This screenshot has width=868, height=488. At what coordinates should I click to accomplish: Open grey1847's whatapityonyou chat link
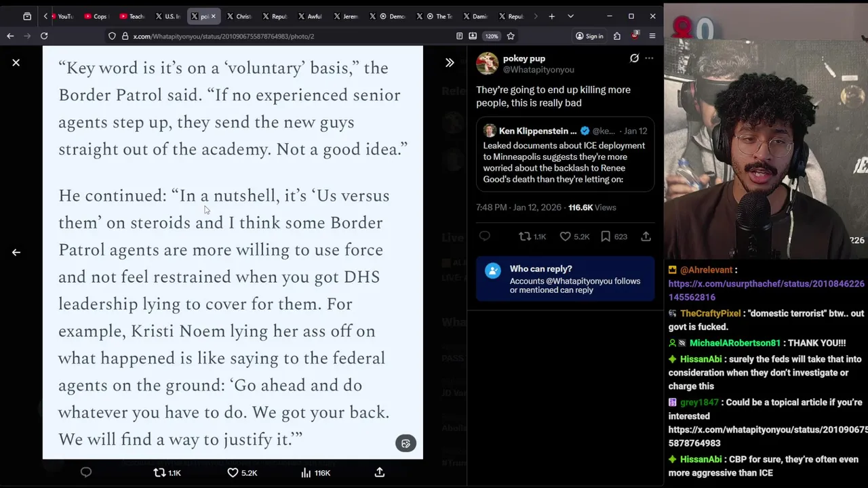768,436
